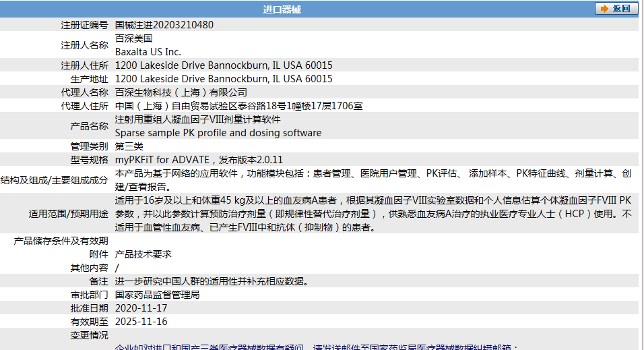Click approval department 国家药品监督管理局
This screenshot has height=350, width=644.
(158, 295)
